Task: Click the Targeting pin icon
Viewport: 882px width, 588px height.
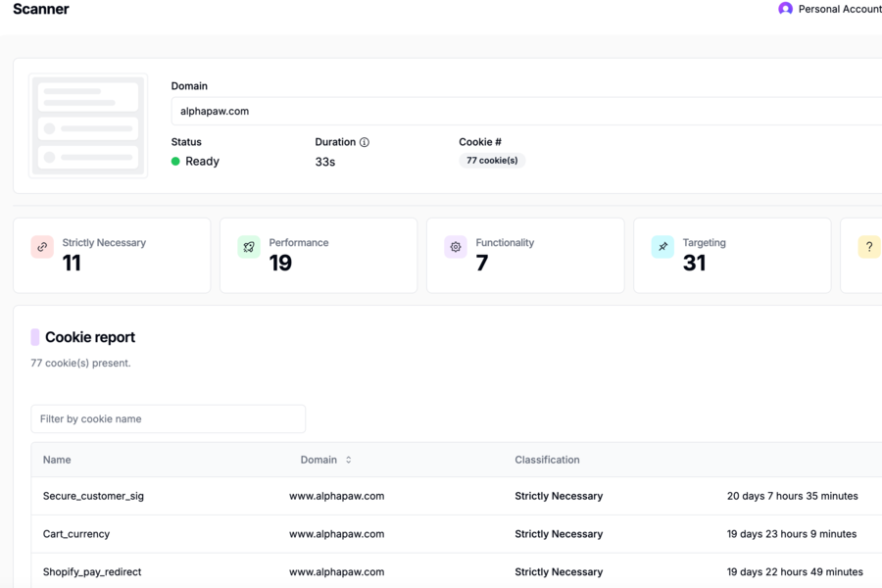Action: 662,247
